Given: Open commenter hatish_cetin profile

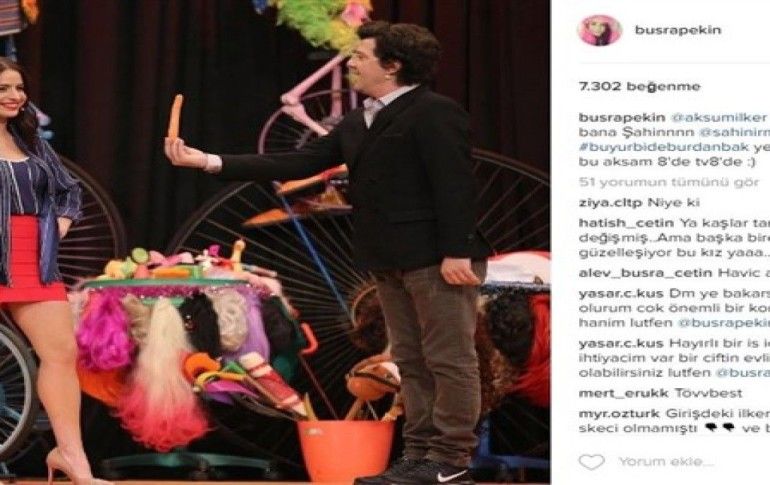Looking at the screenshot, I should click(627, 222).
